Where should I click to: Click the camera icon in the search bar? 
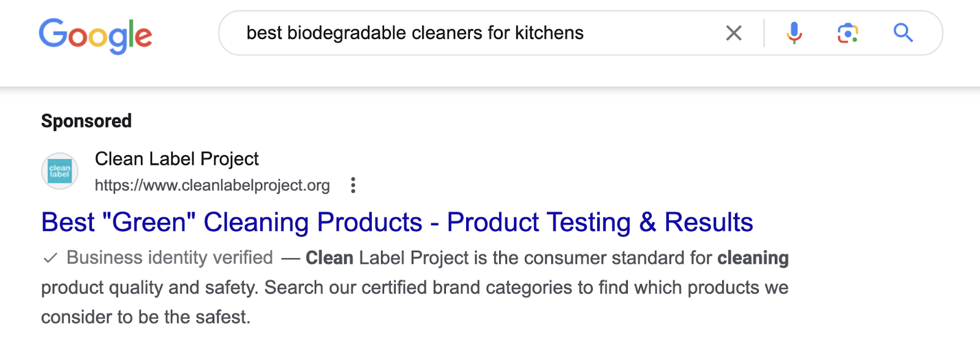tap(847, 33)
